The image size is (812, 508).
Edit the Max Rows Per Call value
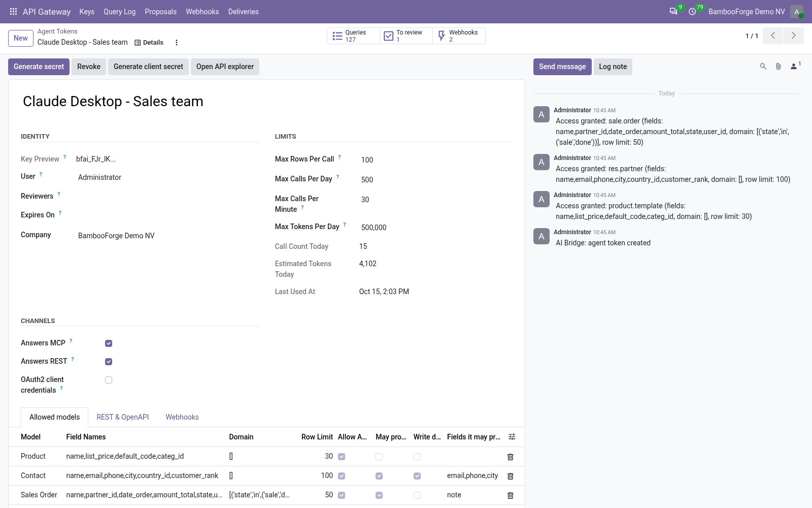pyautogui.click(x=435, y=160)
